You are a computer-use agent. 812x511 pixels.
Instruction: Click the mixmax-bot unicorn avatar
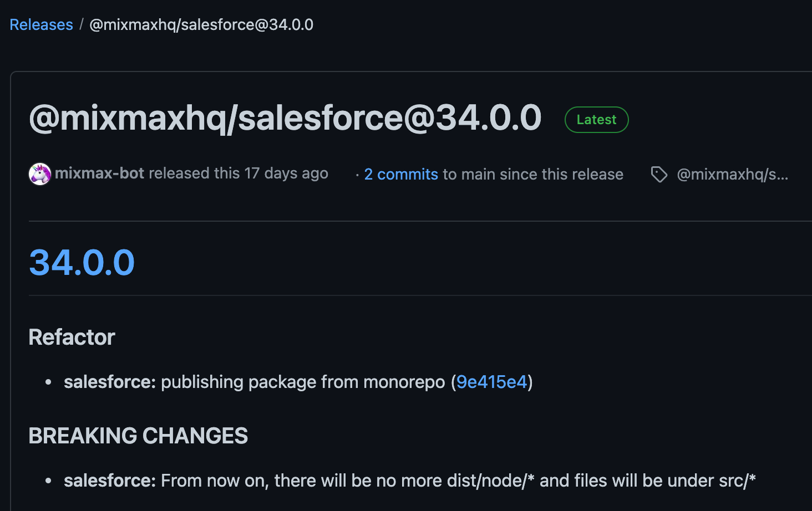point(40,174)
